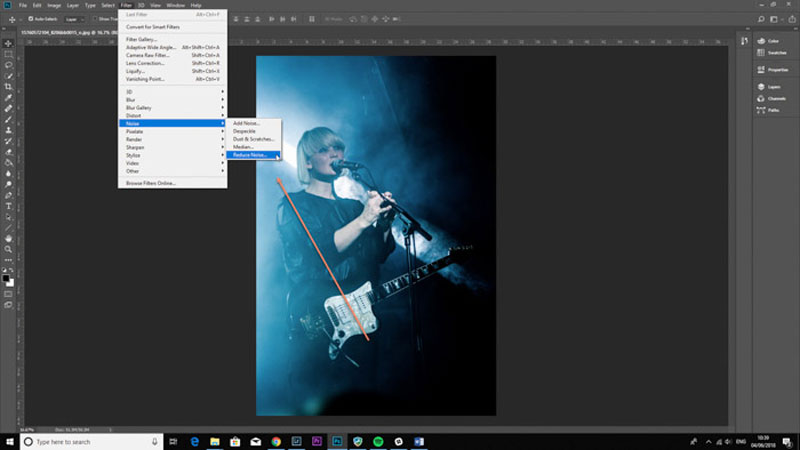Viewport: 800px width, 450px height.
Task: Click the Windows taskbar search box
Action: coord(92,441)
